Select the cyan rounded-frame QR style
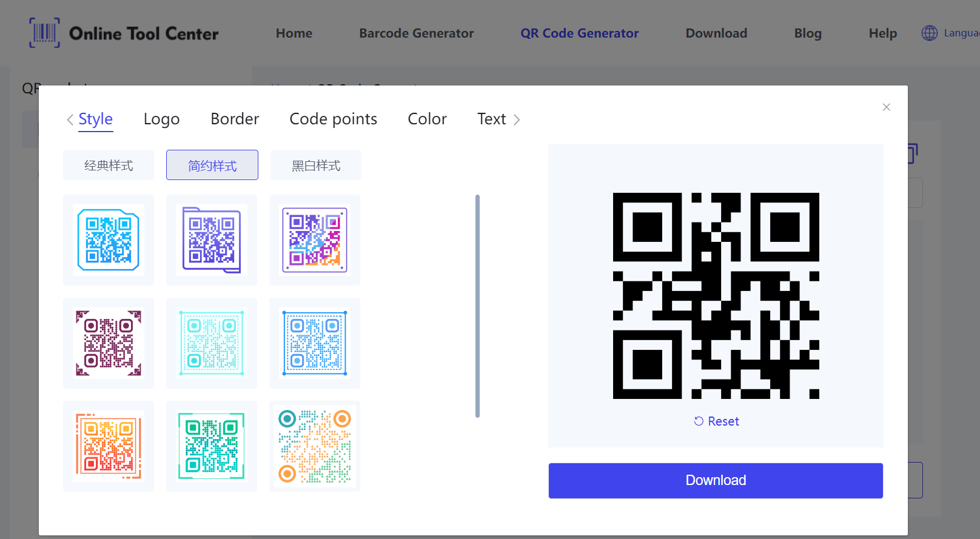 pyautogui.click(x=109, y=240)
